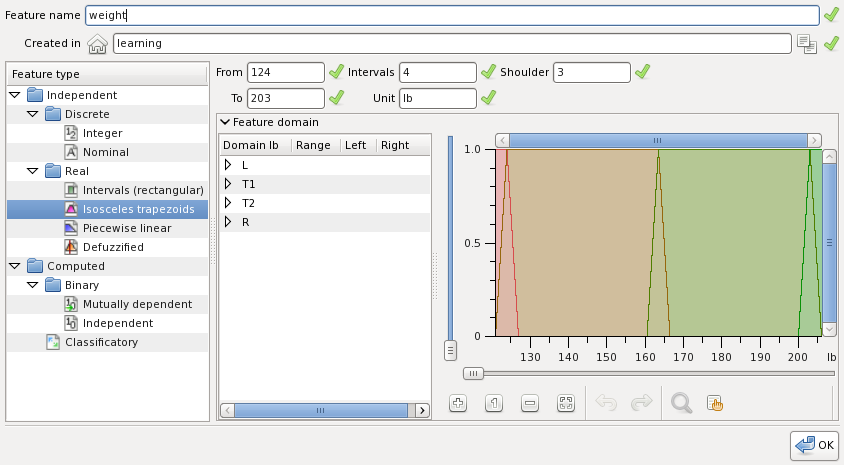Select Intervals (rectangular) feature type
Image resolution: width=844 pixels, height=465 pixels.
(107, 190)
